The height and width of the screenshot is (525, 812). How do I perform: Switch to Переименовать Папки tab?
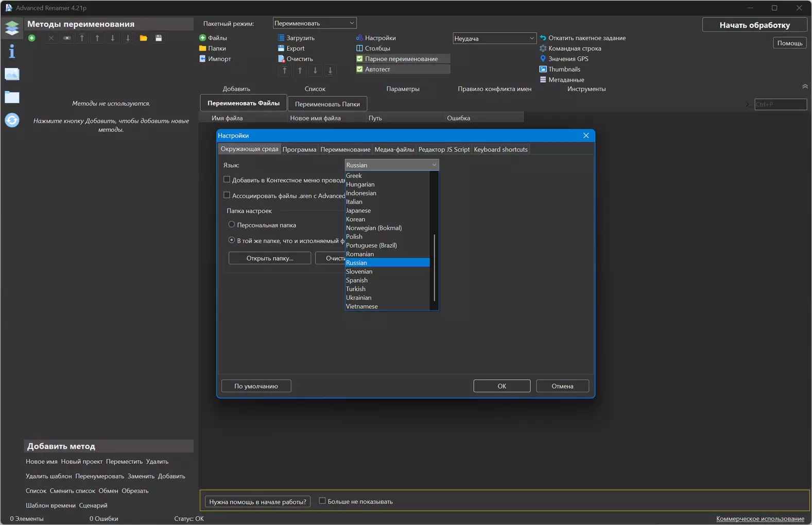(x=327, y=104)
